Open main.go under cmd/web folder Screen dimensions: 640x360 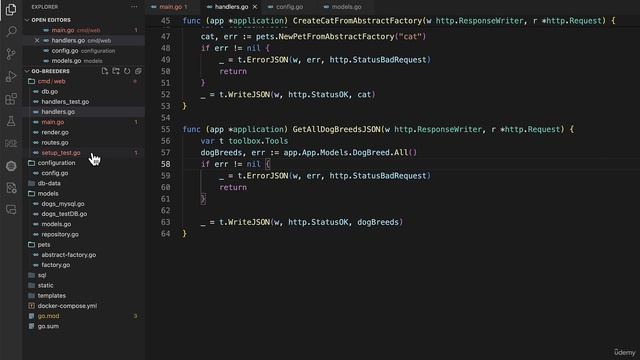click(x=53, y=122)
